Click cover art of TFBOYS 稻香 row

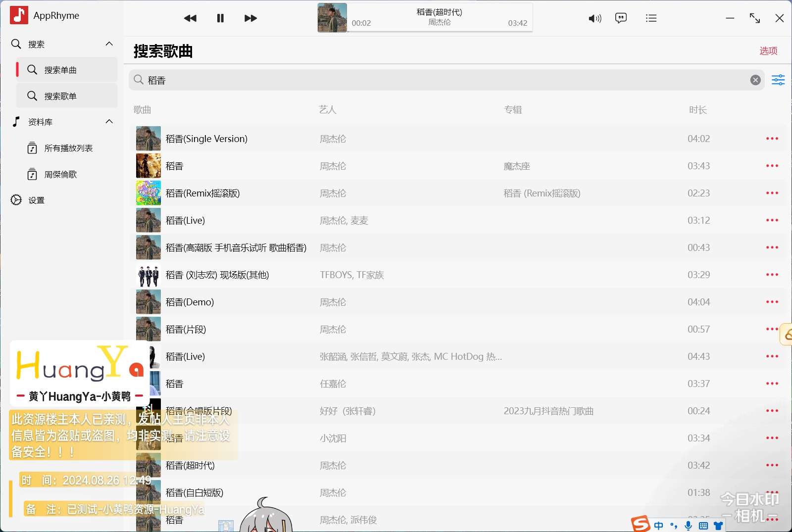click(x=148, y=275)
